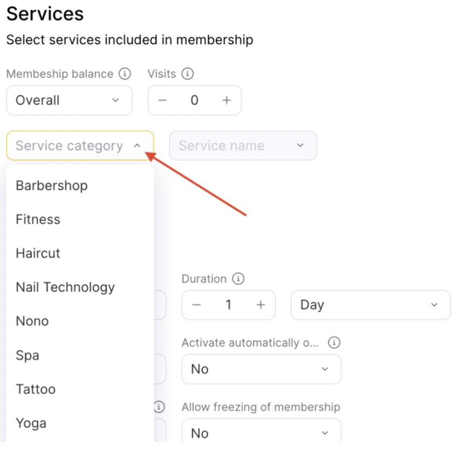Open the Overall membership balance dropdown
This screenshot has height=458, width=476.
(69, 100)
